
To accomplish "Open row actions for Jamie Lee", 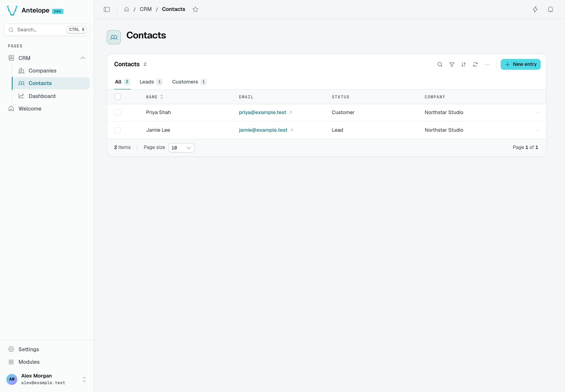I will click(538, 130).
